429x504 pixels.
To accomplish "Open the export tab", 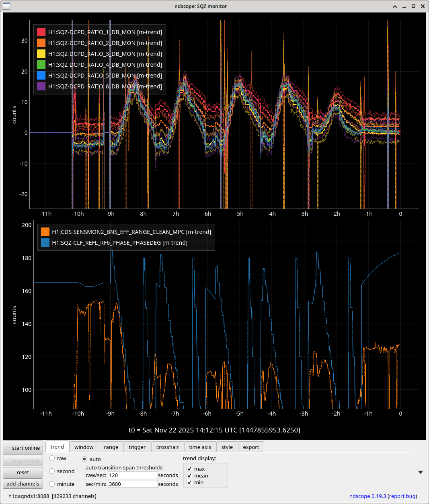I will point(251,447).
